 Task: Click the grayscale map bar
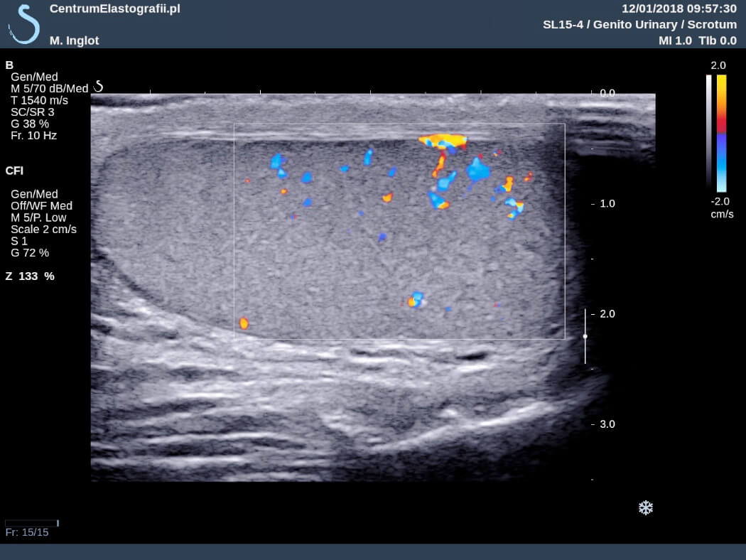708,134
